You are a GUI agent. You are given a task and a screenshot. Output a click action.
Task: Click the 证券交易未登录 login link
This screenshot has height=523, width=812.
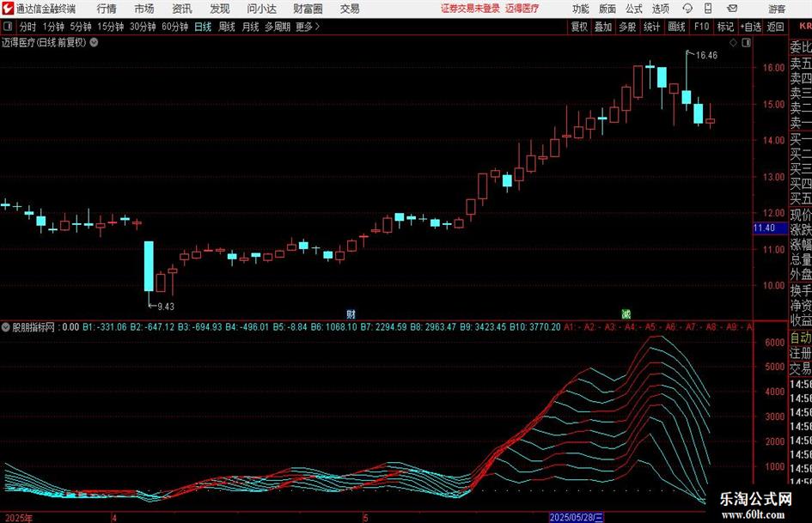470,9
